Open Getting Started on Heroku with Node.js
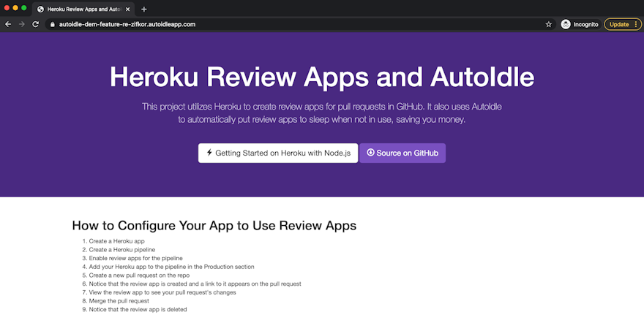This screenshot has width=644, height=323. pos(278,153)
